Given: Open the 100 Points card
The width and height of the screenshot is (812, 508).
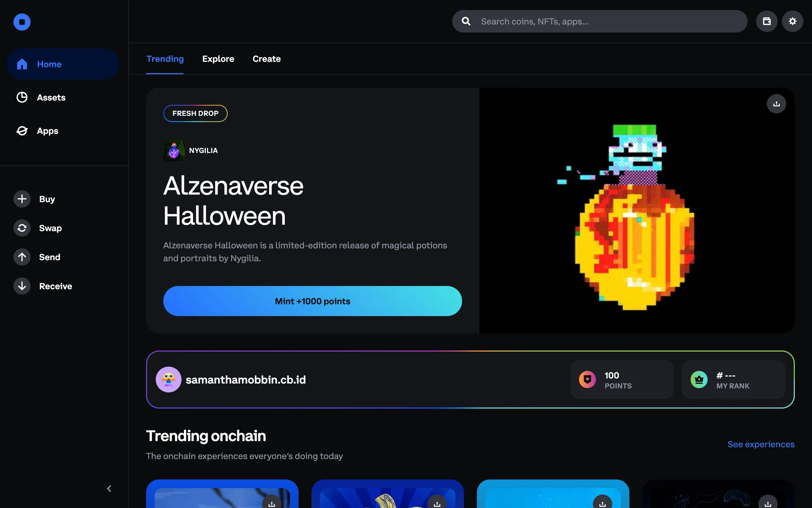Looking at the screenshot, I should [x=621, y=380].
